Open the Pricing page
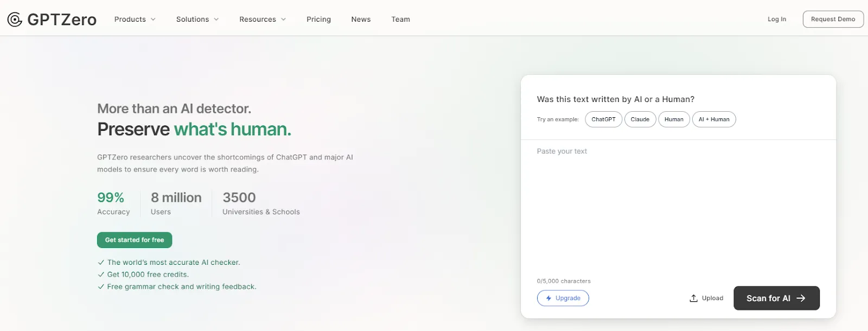 pos(318,19)
